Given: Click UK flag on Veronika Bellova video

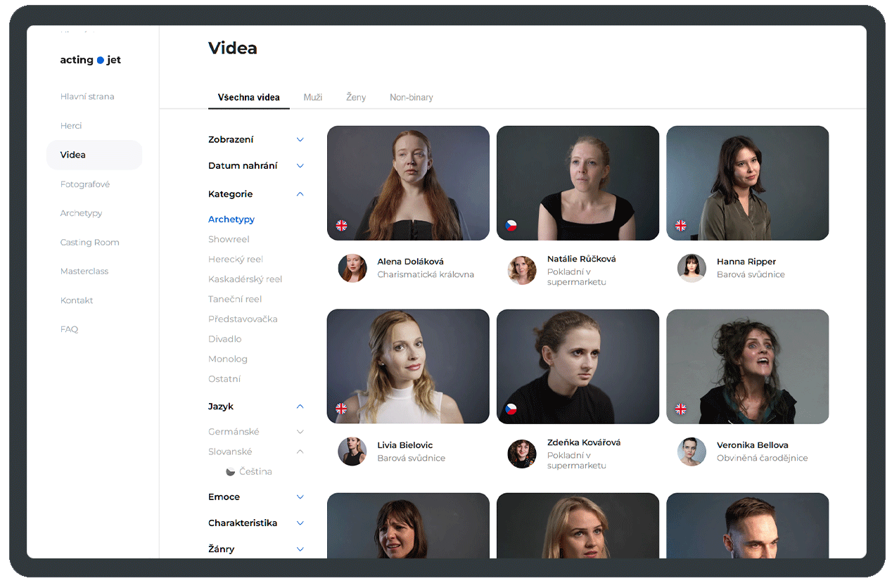Looking at the screenshot, I should click(681, 409).
